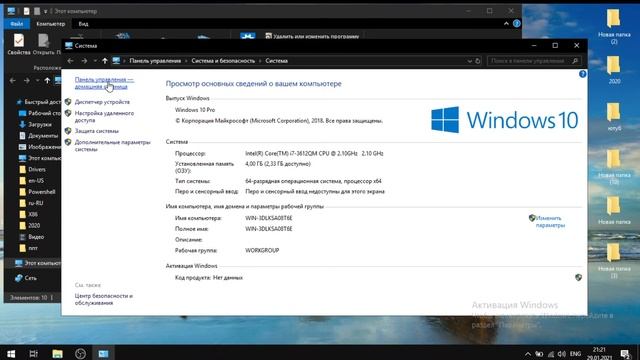Click the search magnifier icon in Control Panel
Image resolution: width=640 pixels, height=360 pixels.
[x=575, y=61]
